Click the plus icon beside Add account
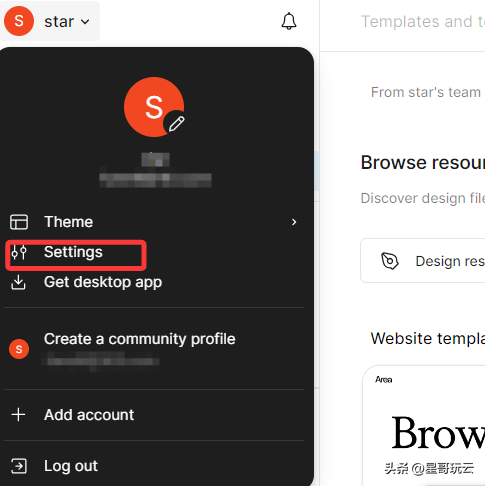This screenshot has width=485, height=486. (x=18, y=415)
